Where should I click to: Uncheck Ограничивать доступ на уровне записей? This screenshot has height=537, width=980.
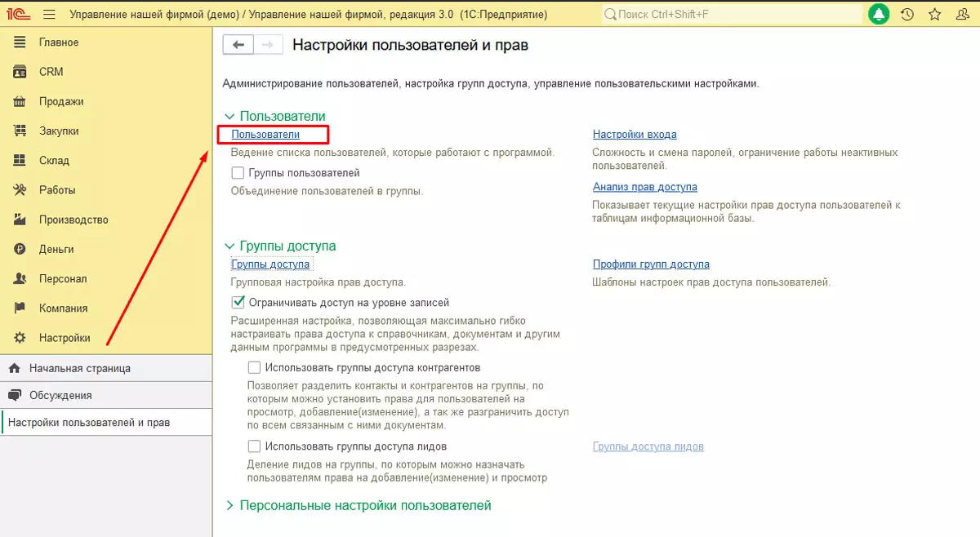click(x=238, y=302)
